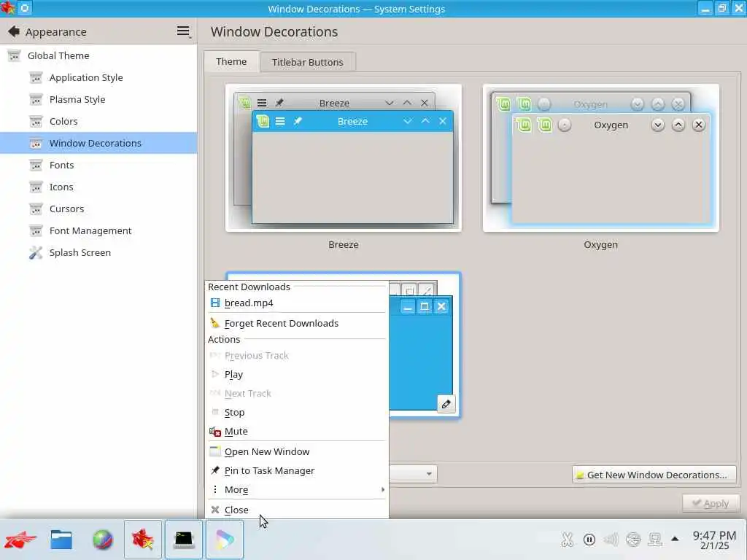Open the Icons settings page
Viewport: 747px width, 560px height.
[98, 187]
